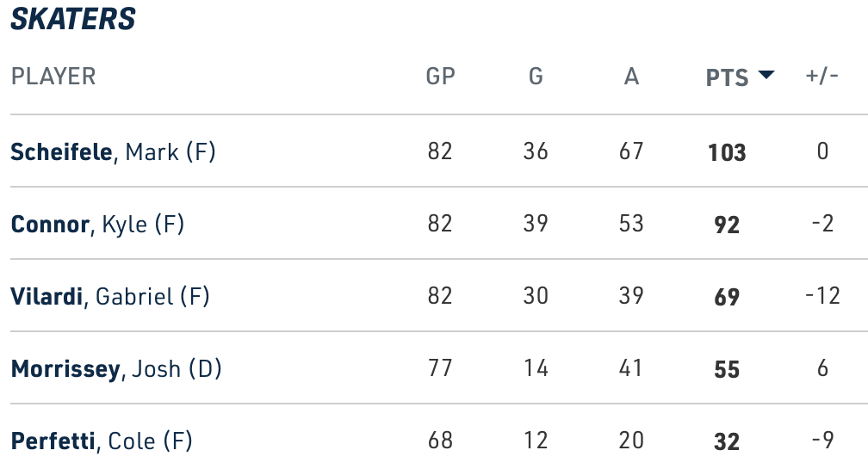The height and width of the screenshot is (475, 868).
Task: Click Morrissey's 55 points value
Action: pos(727,370)
